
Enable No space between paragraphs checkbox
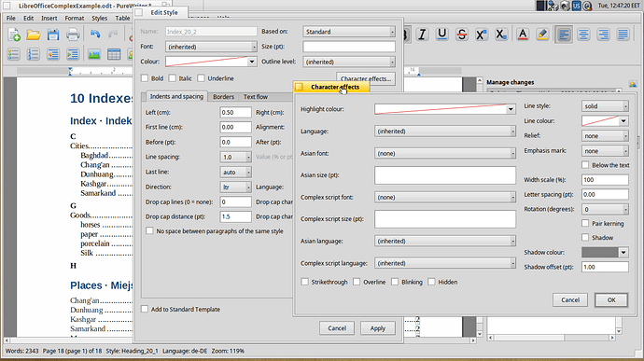coord(149,230)
